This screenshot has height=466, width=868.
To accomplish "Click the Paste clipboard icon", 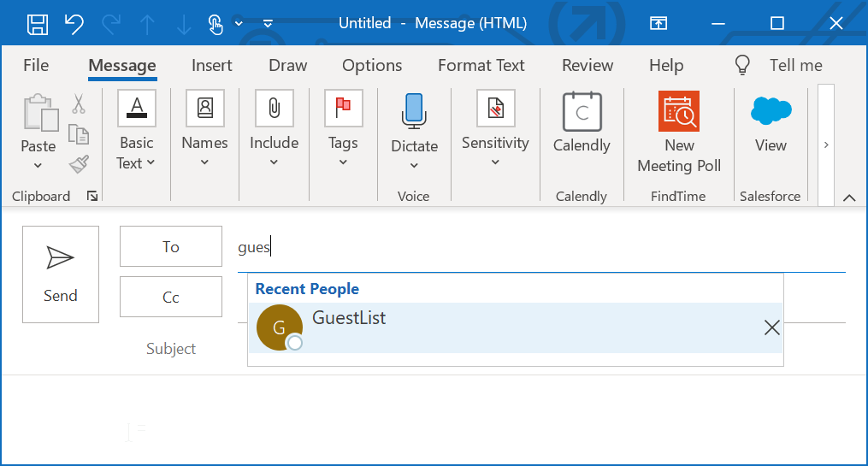I will point(40,112).
